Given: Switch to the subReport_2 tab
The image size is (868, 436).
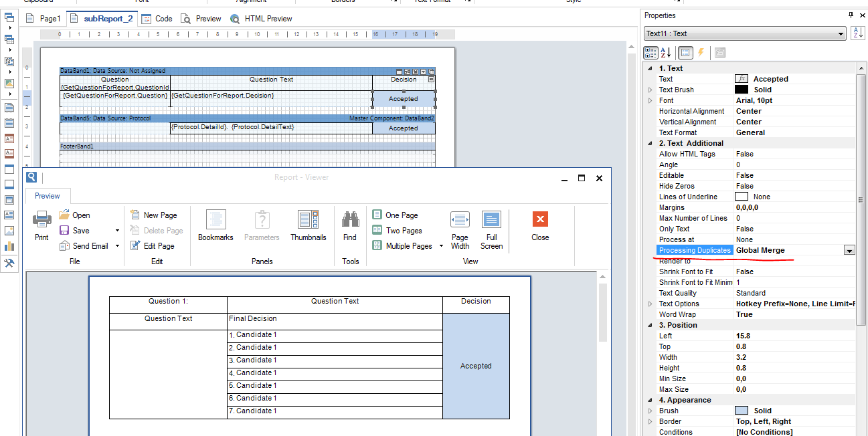Looking at the screenshot, I should 102,19.
